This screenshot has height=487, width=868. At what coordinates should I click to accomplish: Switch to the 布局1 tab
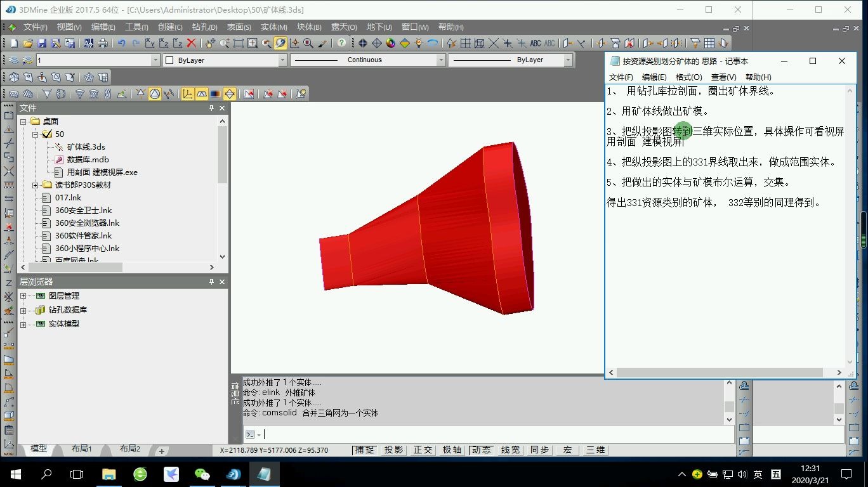(81, 448)
